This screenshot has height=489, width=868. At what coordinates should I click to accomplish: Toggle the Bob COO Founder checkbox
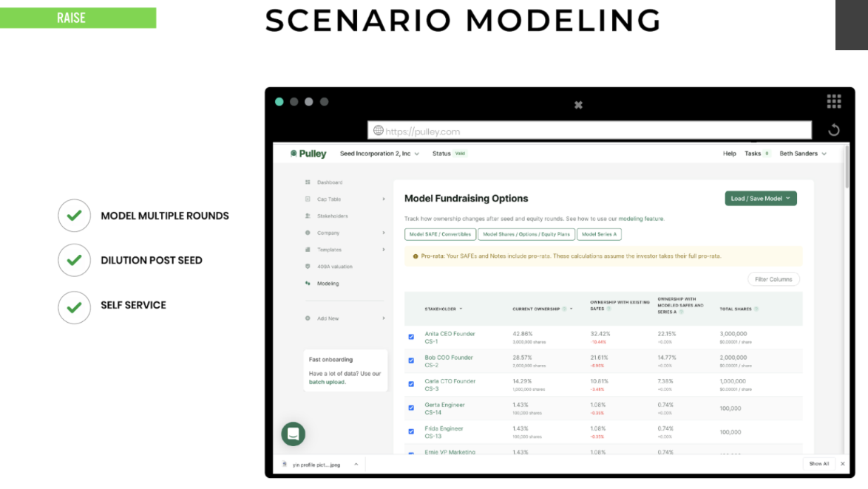pyautogui.click(x=411, y=360)
